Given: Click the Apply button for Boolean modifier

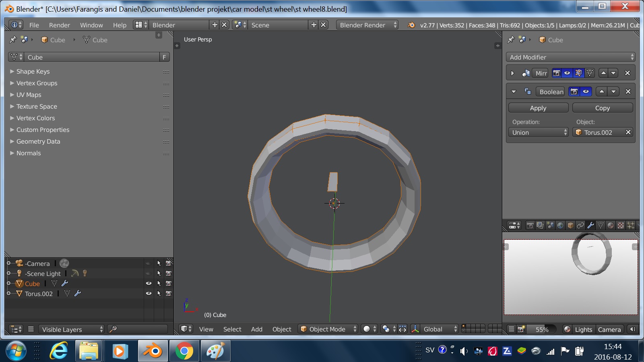Looking at the screenshot, I should click(538, 108).
